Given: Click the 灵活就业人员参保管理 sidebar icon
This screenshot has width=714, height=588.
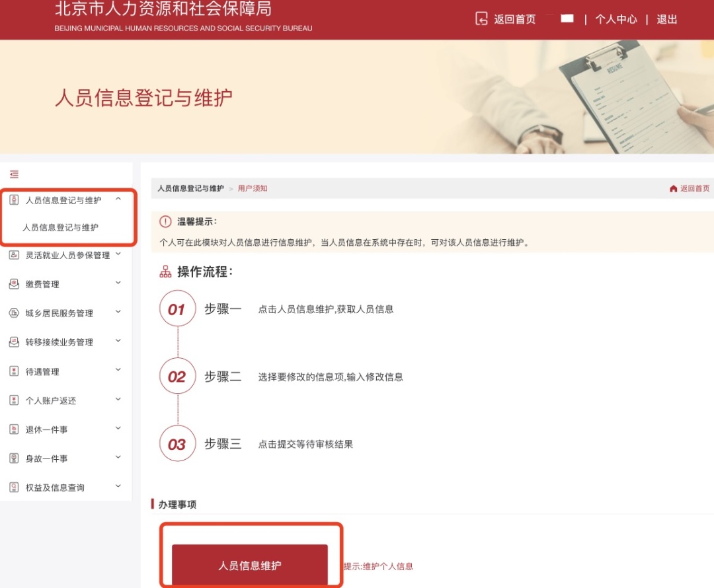Looking at the screenshot, I should (15, 254).
